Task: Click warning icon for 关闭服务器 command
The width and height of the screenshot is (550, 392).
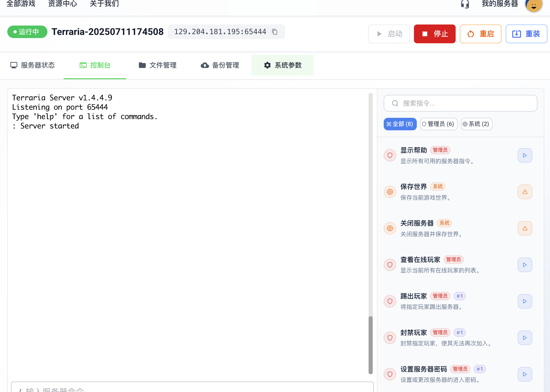Action: (x=525, y=228)
